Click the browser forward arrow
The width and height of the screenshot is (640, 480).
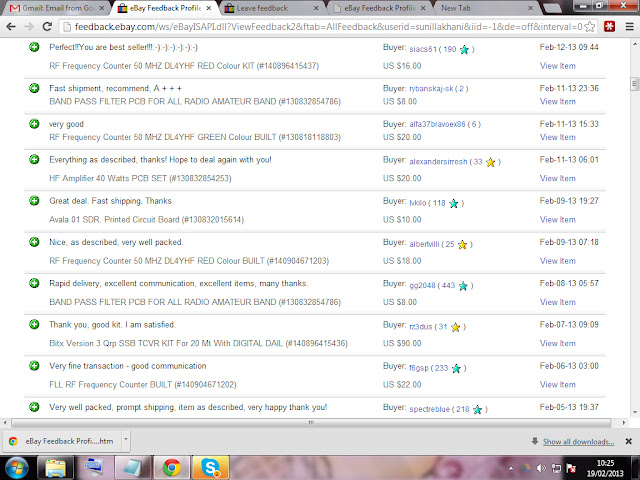coord(29,27)
